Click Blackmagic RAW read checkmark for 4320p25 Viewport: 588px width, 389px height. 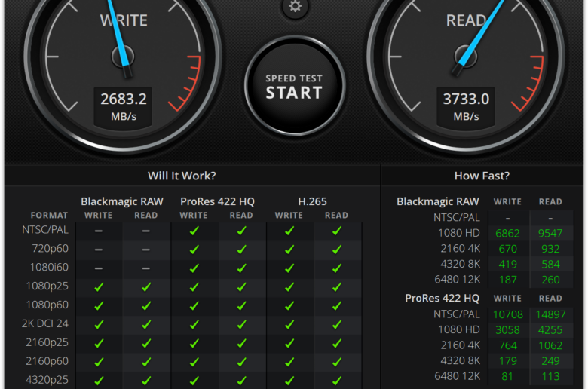(146, 381)
